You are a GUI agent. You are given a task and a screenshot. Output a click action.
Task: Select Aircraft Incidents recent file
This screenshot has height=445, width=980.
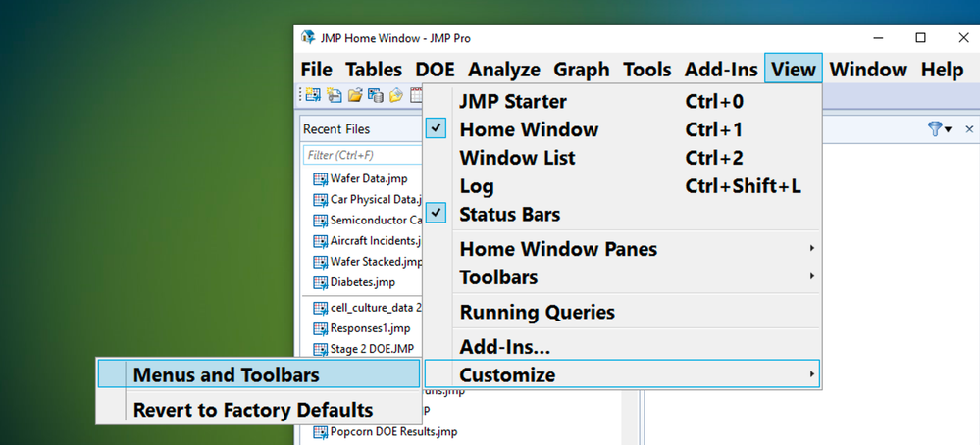[377, 241]
